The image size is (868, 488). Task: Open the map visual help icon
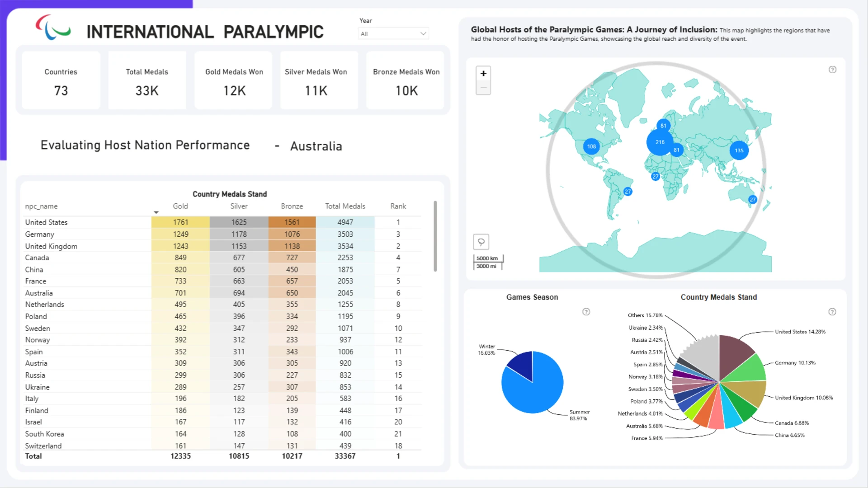(x=832, y=70)
